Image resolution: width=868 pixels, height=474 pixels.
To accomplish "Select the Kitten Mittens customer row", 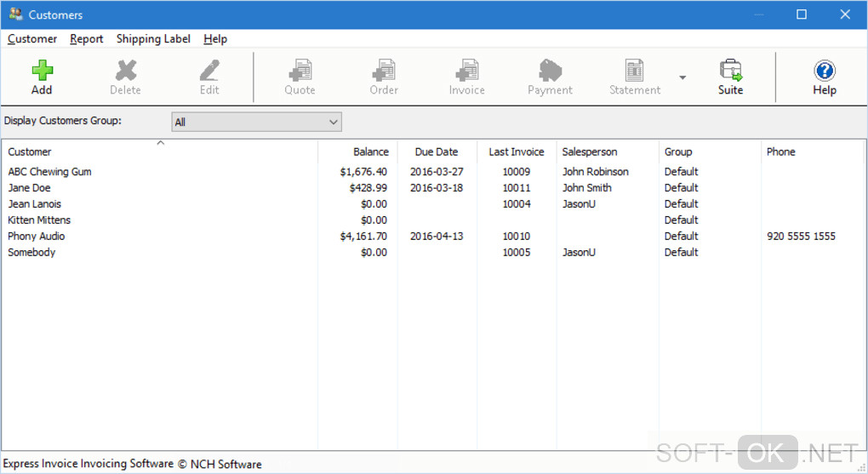I will coord(434,220).
